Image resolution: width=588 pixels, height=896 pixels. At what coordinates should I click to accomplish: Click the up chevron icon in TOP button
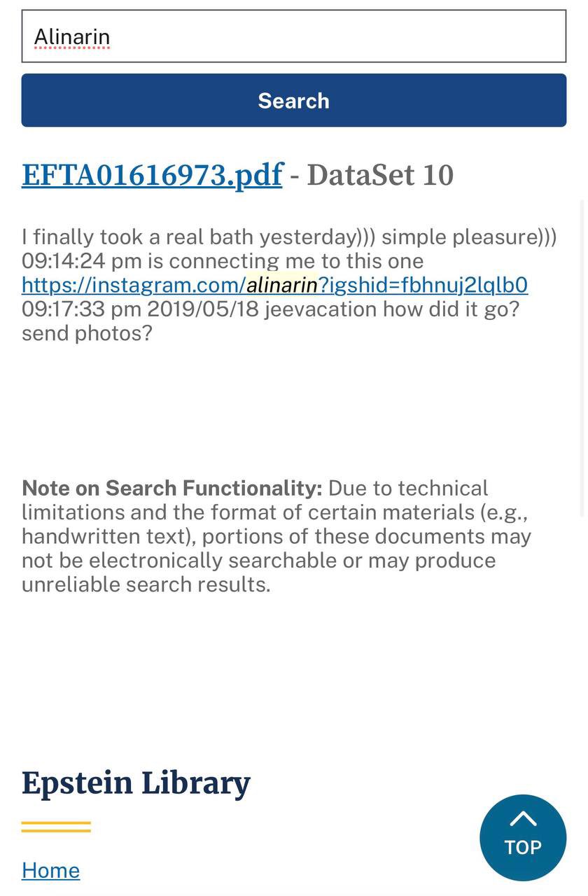pos(523,818)
